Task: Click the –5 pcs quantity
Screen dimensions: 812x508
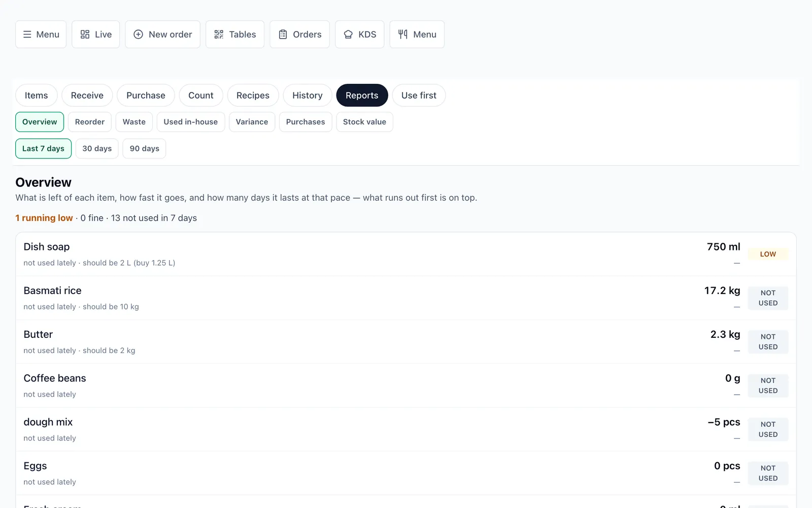Action: point(724,422)
